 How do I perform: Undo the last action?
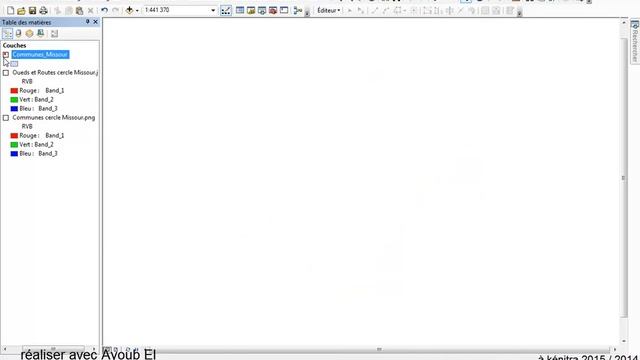point(104,10)
